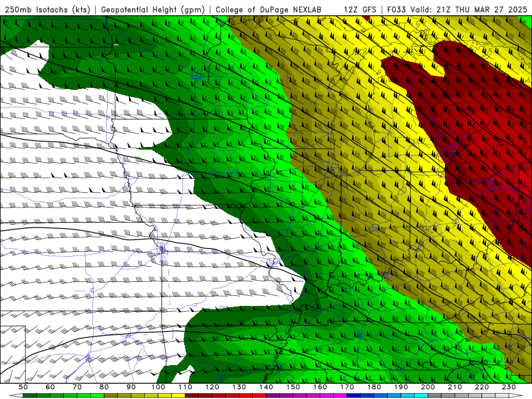
Task: Click the legend value 60
Action: pos(50,387)
